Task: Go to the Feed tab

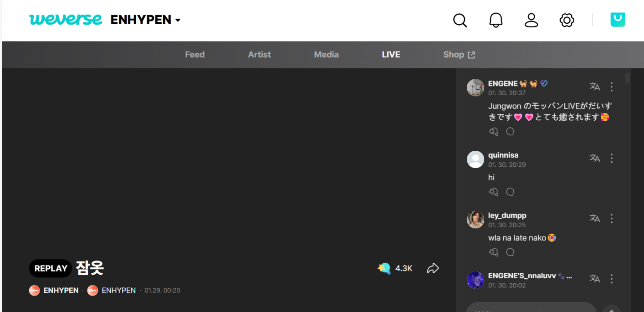Action: pyautogui.click(x=195, y=55)
